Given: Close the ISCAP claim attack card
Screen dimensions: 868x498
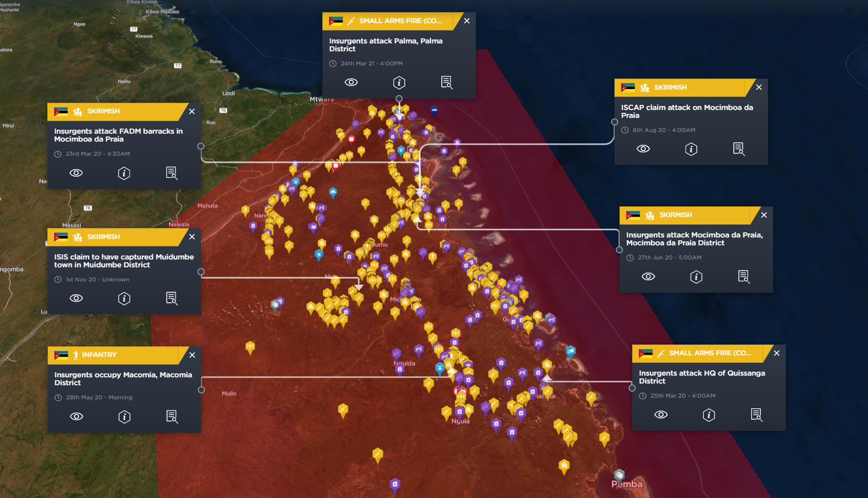Looking at the screenshot, I should tap(759, 87).
